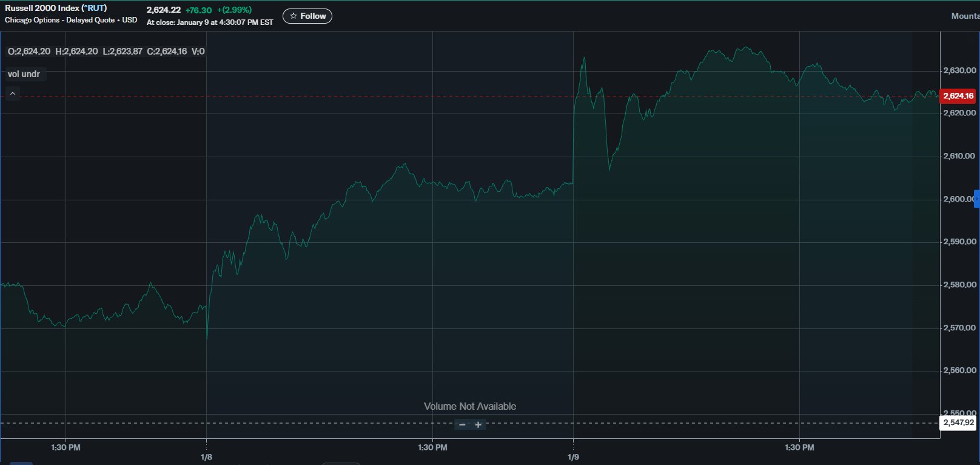980x465 pixels.
Task: Click the 1/8 date marker on axis
Action: tap(206, 457)
